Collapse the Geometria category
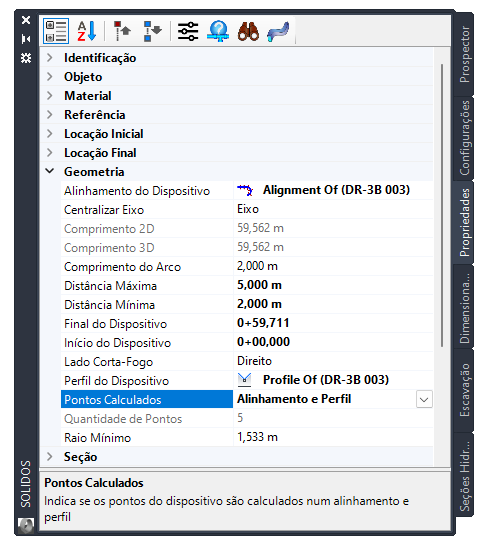The width and height of the screenshot is (484, 548). pos(50,171)
